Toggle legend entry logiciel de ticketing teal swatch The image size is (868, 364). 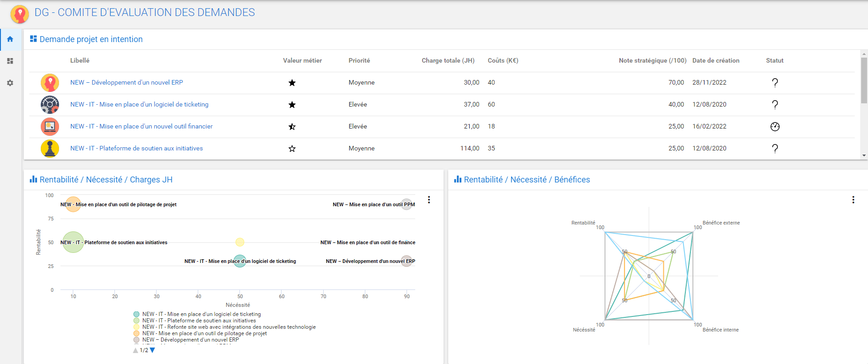[x=136, y=314]
